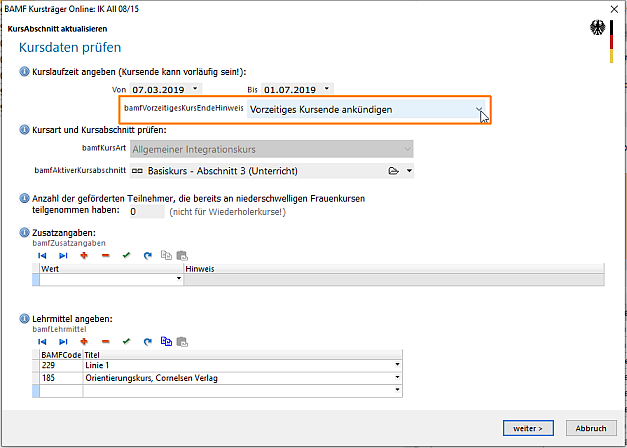The width and height of the screenshot is (627, 448).
Task: Click greyed copy icon in bamfZusatzangaben toolbar
Action: pos(166,255)
